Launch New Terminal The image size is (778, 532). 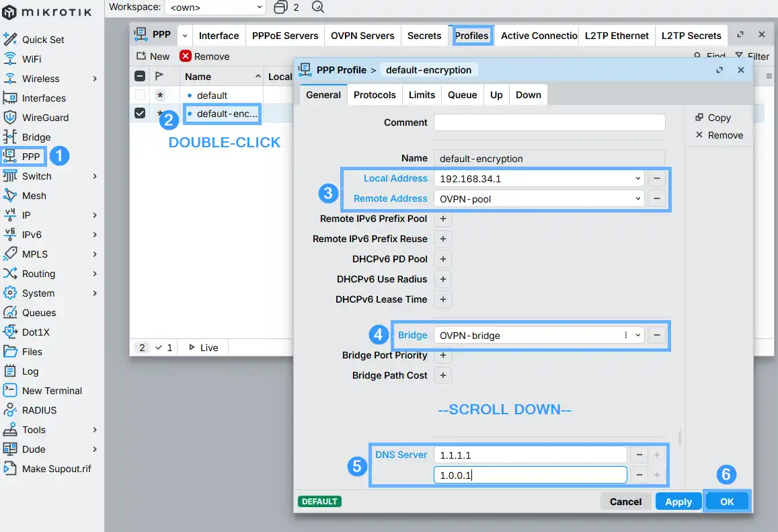(52, 391)
